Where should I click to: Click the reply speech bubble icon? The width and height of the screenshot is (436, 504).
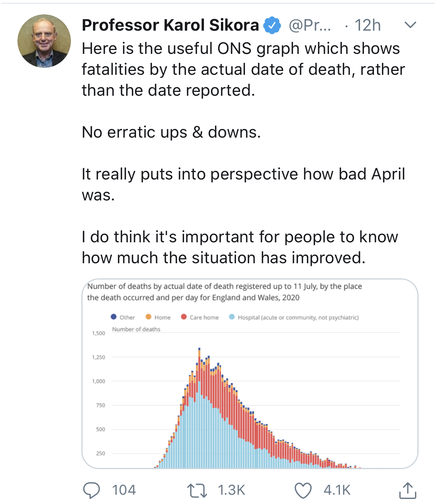pyautogui.click(x=92, y=490)
